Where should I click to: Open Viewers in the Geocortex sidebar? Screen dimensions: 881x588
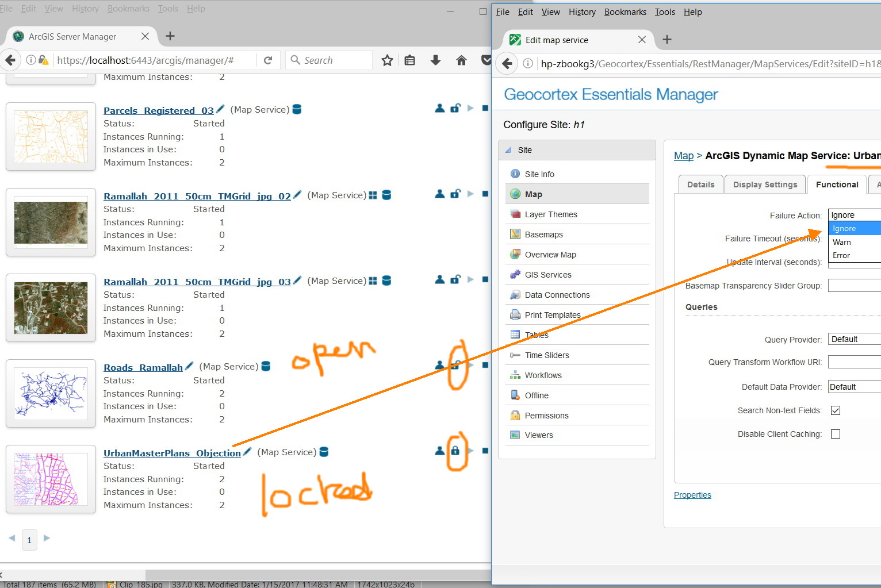[577, 435]
